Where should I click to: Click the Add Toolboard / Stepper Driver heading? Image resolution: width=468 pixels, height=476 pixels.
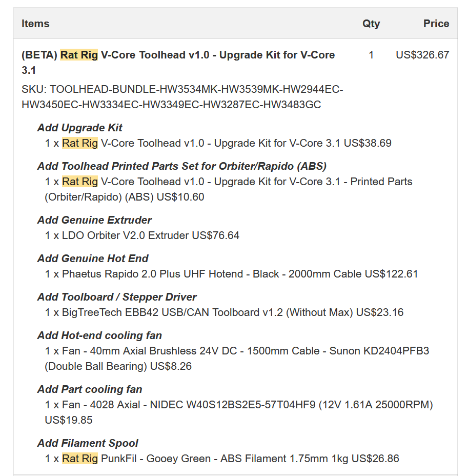click(117, 297)
